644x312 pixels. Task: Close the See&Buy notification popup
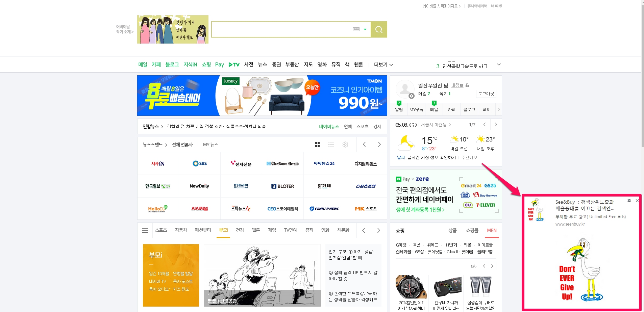637,201
